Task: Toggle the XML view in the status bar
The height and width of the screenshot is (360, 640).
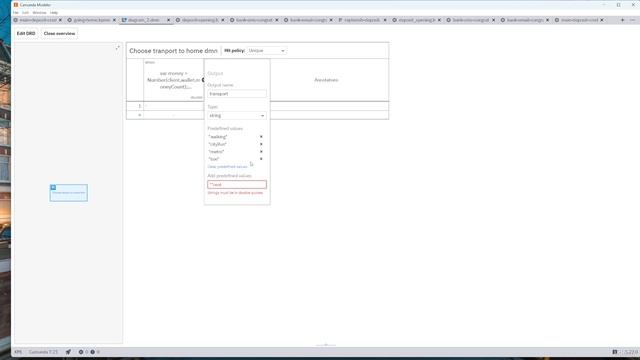Action: [18, 352]
